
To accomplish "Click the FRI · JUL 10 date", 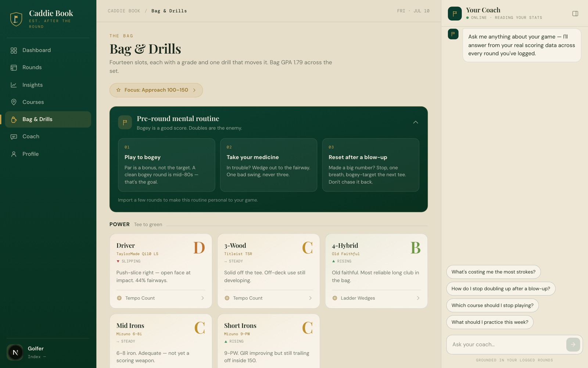I will click(x=413, y=11).
